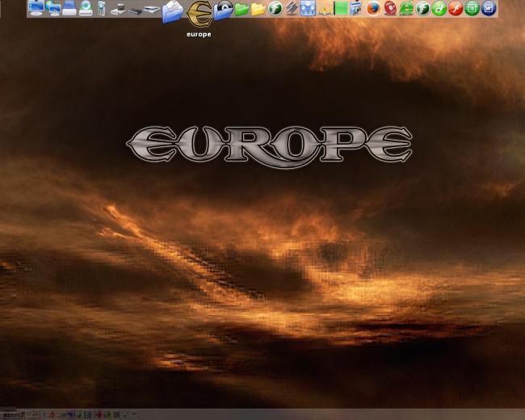Click the golden europe launcher icon

199,14
